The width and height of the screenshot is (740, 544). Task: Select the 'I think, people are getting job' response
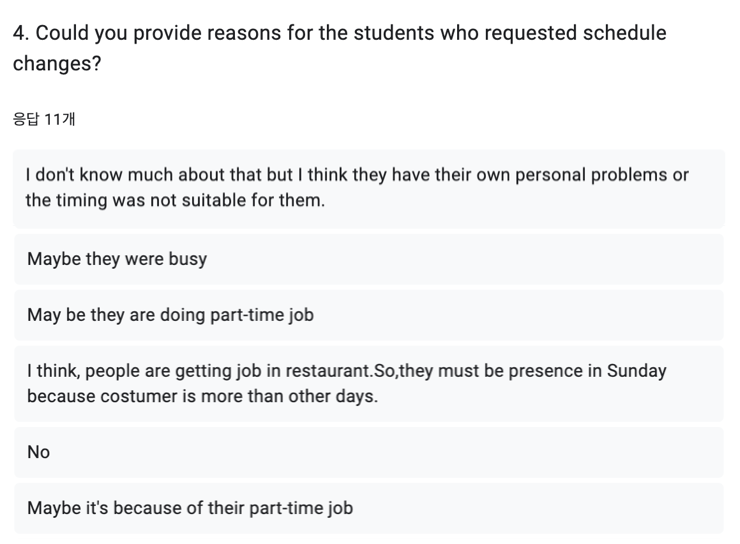pyautogui.click(x=369, y=384)
